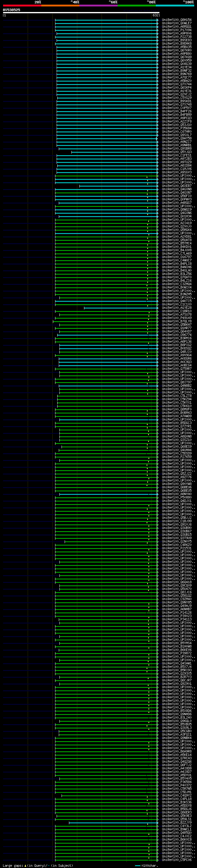197x868 pixels.
Task: Open the UniRef100_B5TMC4 hit label
Action: coord(177,243)
